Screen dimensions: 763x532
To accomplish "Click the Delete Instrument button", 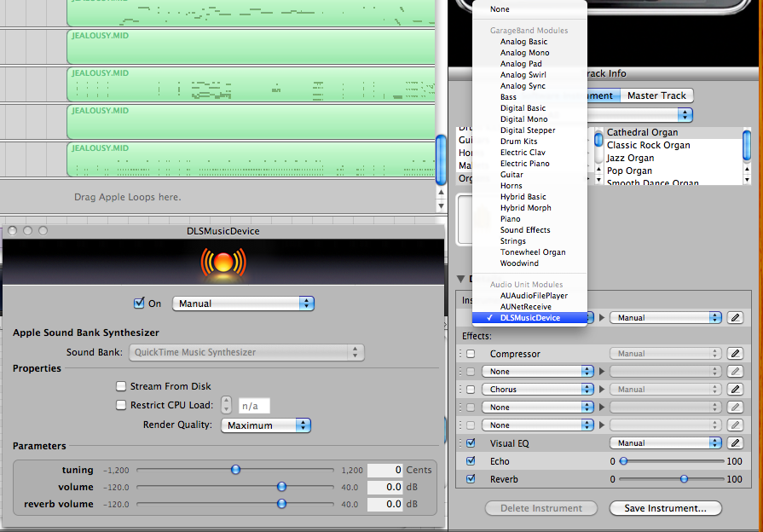I will point(541,508).
